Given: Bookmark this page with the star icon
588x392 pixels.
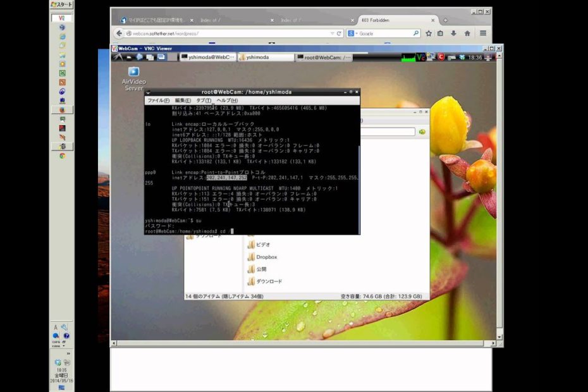Looking at the screenshot, I should (429, 33).
